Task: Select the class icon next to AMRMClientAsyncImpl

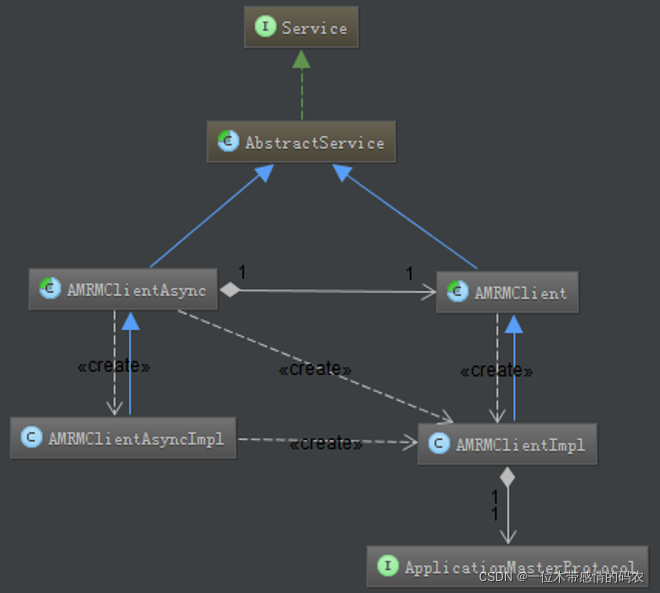Action: (x=31, y=438)
